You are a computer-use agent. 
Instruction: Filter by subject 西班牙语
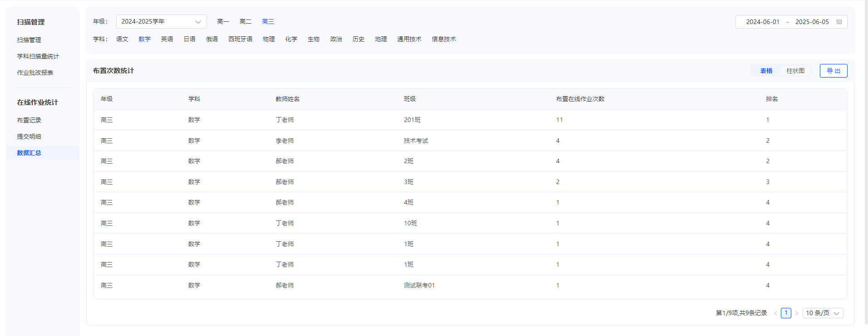pyautogui.click(x=240, y=39)
